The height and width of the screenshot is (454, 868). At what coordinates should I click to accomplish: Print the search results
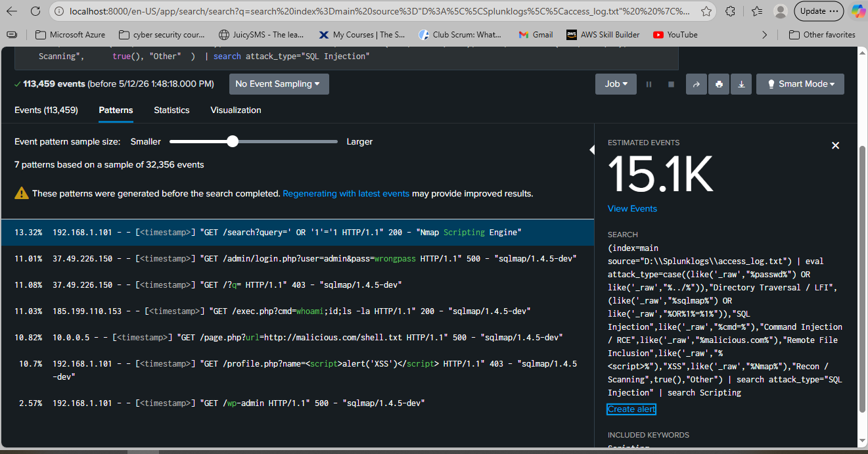tap(719, 84)
